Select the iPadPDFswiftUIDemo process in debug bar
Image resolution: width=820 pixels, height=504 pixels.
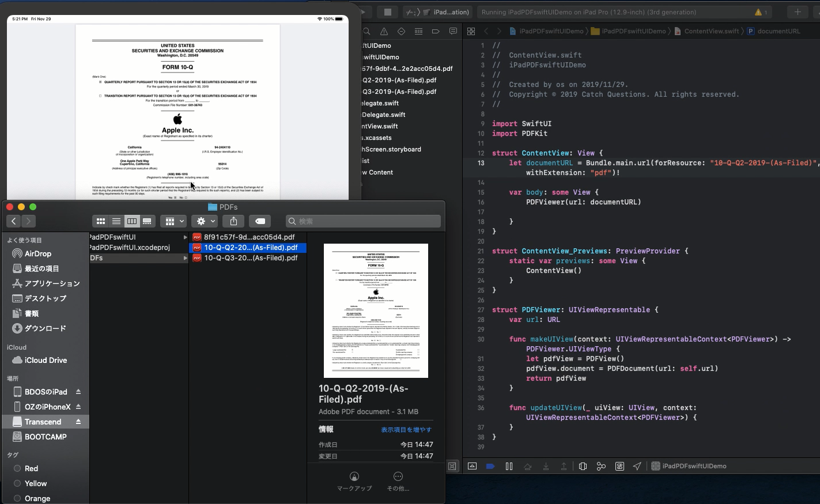coord(689,466)
